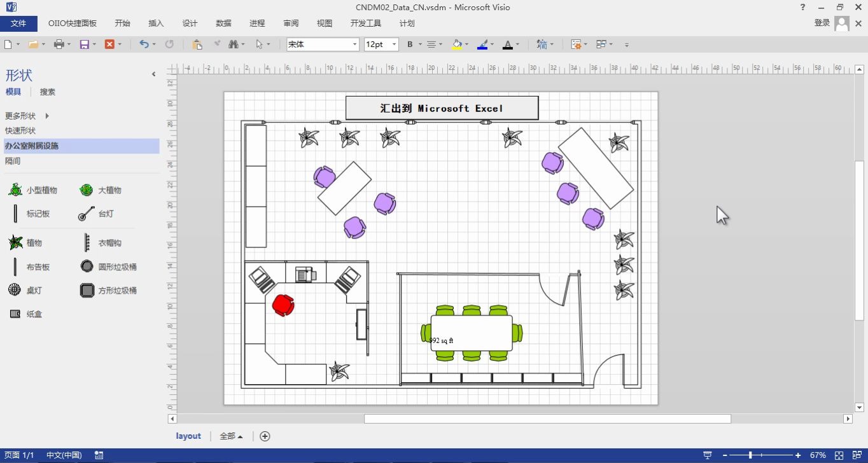Select the 纸盒 shape
This screenshot has width=868, height=463.
coord(25,314)
